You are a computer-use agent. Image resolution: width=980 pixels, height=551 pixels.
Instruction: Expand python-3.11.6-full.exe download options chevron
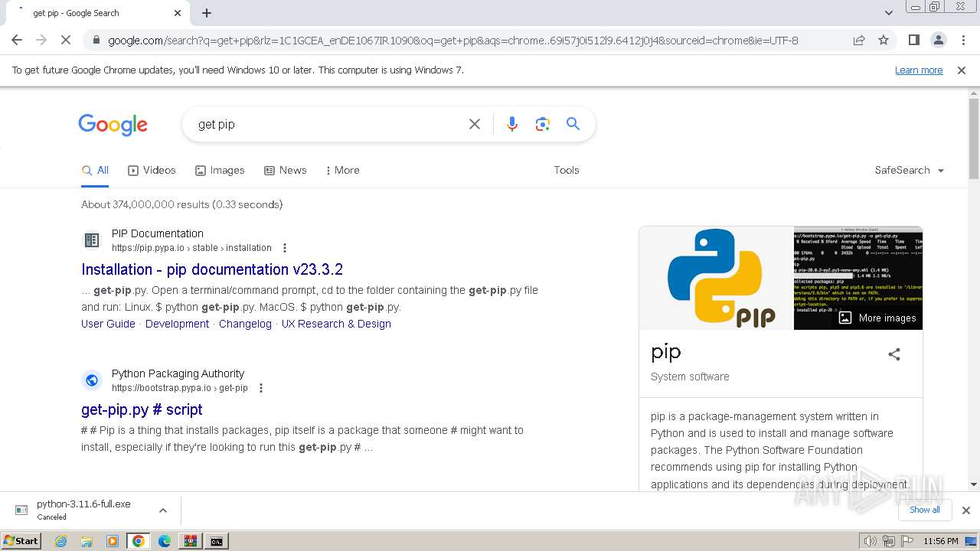point(162,510)
